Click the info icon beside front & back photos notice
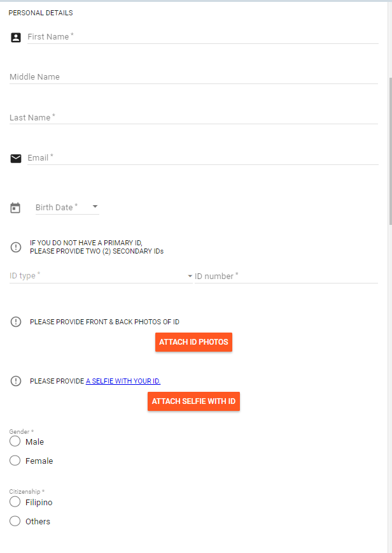Image resolution: width=392 pixels, height=553 pixels. 16,322
